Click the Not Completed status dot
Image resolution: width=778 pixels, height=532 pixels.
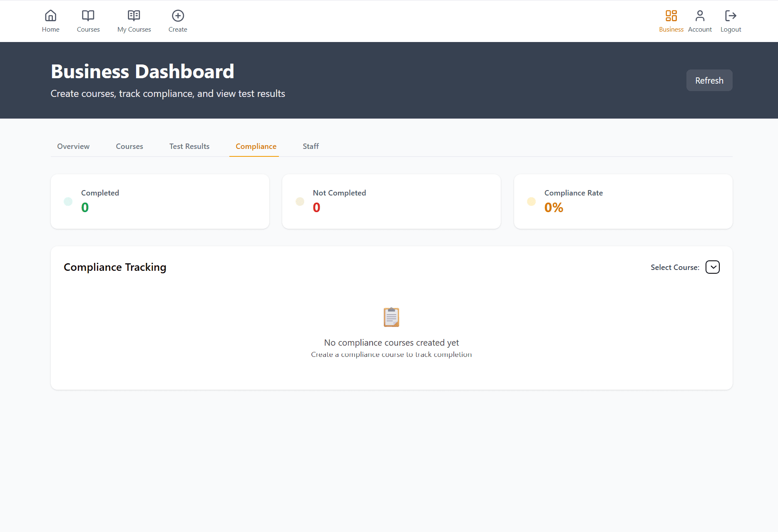point(300,202)
